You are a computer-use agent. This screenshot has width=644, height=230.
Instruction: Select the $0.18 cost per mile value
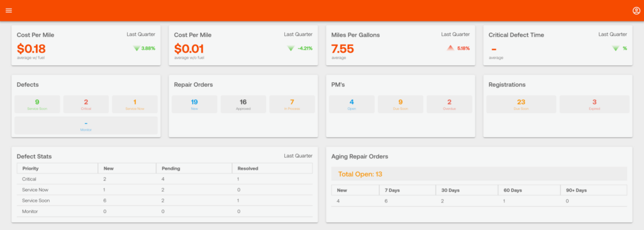[x=31, y=48]
